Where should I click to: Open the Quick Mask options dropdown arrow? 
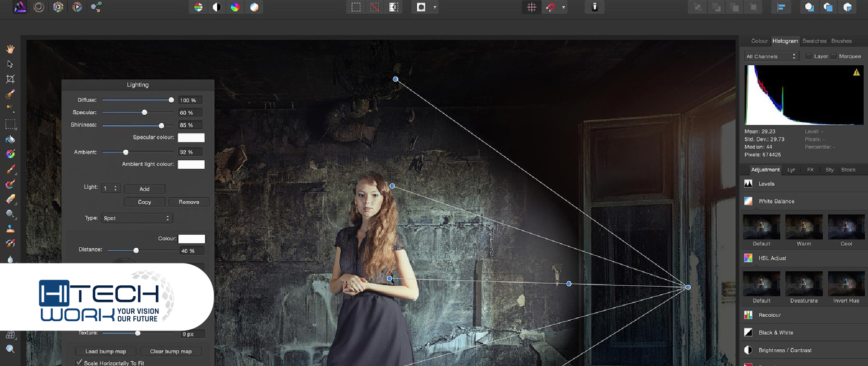coord(435,7)
